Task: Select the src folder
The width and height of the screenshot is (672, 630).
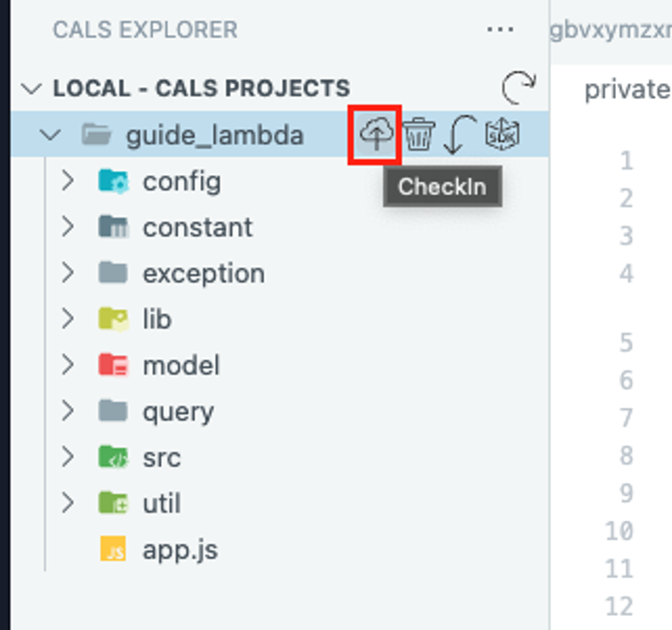Action: click(280, 458)
